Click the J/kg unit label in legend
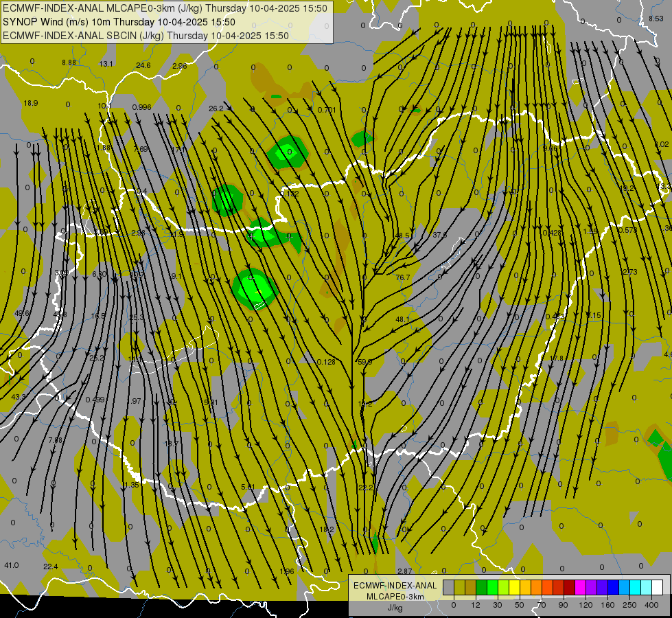Viewport: 672px width, 618px height. [395, 608]
